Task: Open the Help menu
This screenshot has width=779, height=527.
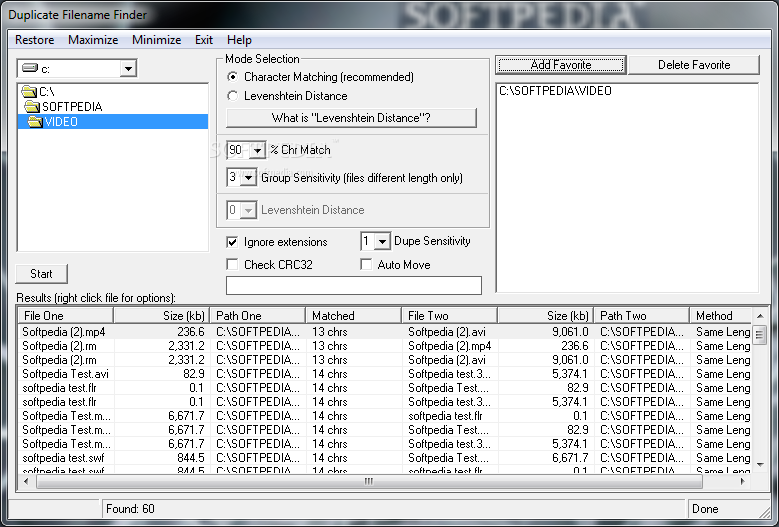Action: pos(239,40)
